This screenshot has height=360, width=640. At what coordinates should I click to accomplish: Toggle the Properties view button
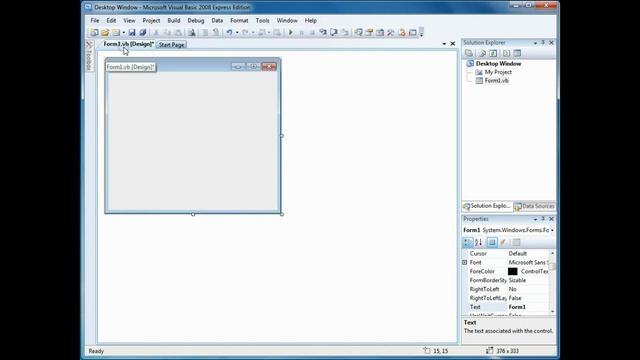[x=492, y=242]
